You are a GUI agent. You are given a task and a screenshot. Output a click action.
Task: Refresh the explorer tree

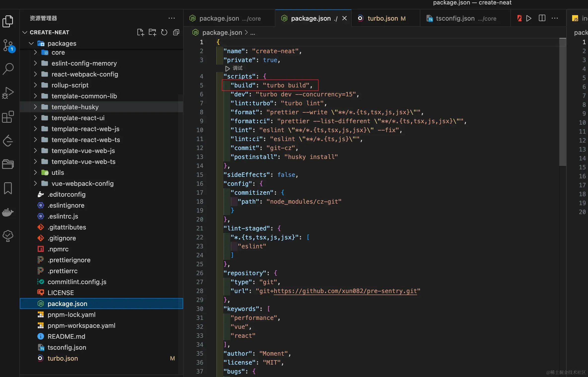[x=164, y=32]
